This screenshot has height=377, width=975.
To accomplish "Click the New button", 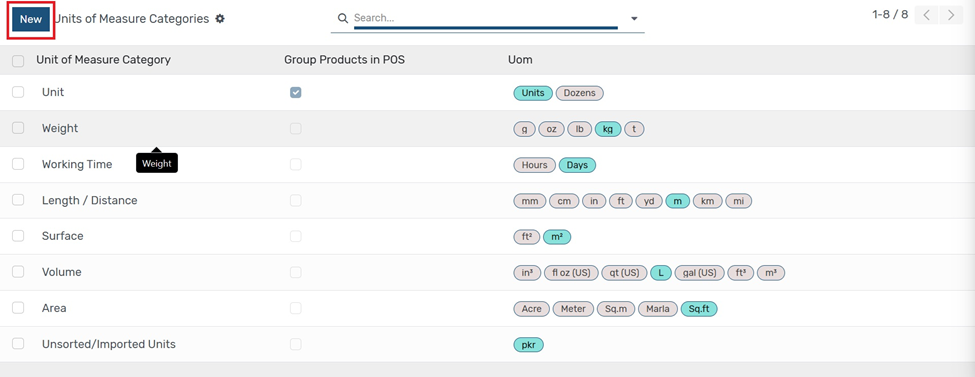I will tap(31, 19).
